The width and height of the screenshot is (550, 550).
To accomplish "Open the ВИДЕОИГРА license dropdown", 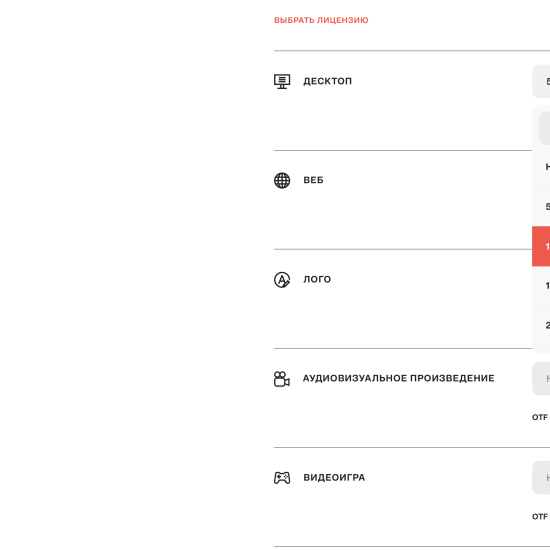I will tap(541, 478).
